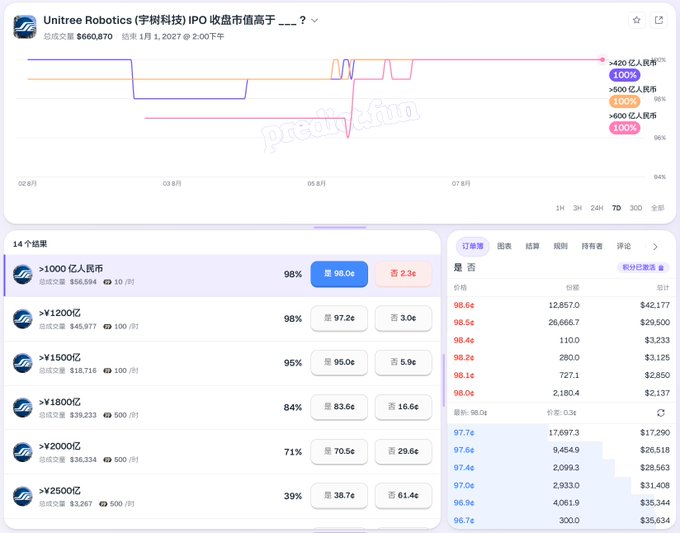Viewport: 680px width, 533px height.
Task: Click the >500 亿人民币 orange 100% legend badge
Action: click(x=624, y=101)
